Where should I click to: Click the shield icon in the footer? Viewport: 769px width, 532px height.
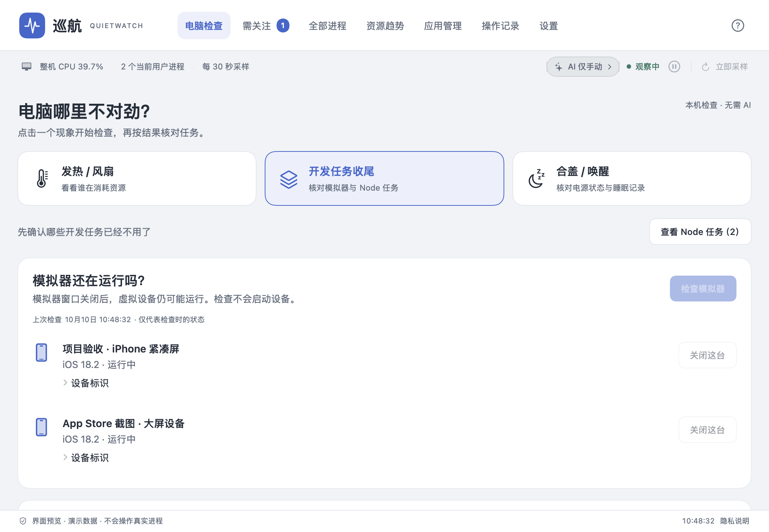(23, 521)
